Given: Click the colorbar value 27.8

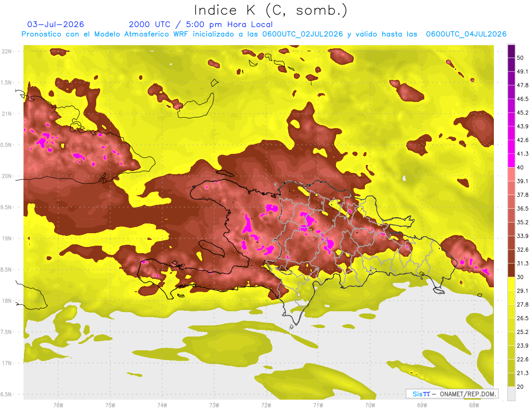Looking at the screenshot, I should [x=522, y=305].
